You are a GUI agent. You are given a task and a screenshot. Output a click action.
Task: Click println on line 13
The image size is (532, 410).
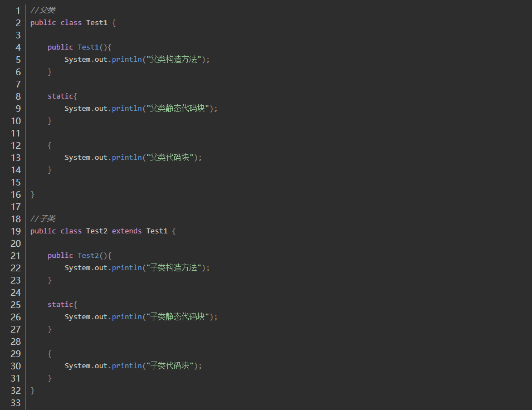tap(126, 158)
